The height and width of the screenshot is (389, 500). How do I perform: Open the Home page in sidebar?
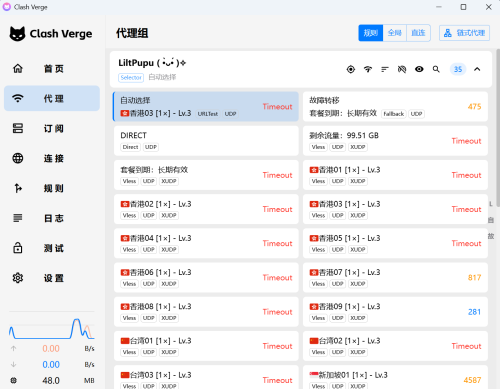[52, 69]
